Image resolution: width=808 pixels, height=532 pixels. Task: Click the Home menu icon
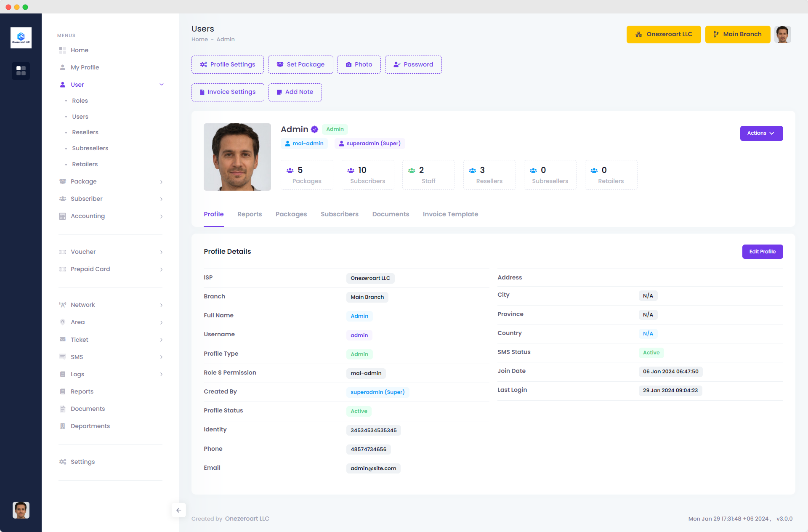62,50
